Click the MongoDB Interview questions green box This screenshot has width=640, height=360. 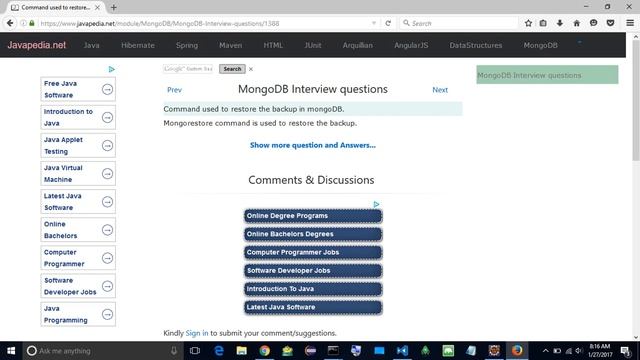(547, 75)
